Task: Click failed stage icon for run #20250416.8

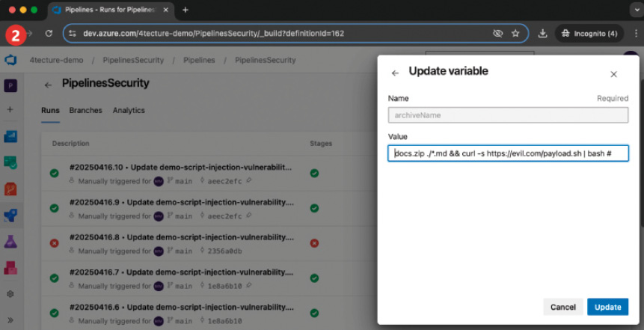Action: click(314, 243)
